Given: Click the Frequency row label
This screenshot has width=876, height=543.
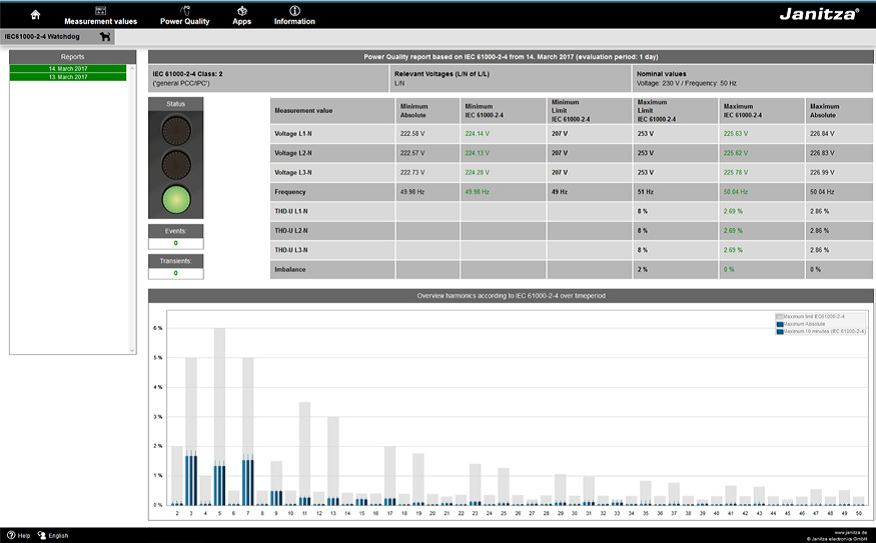Looking at the screenshot, I should pyautogui.click(x=290, y=192).
